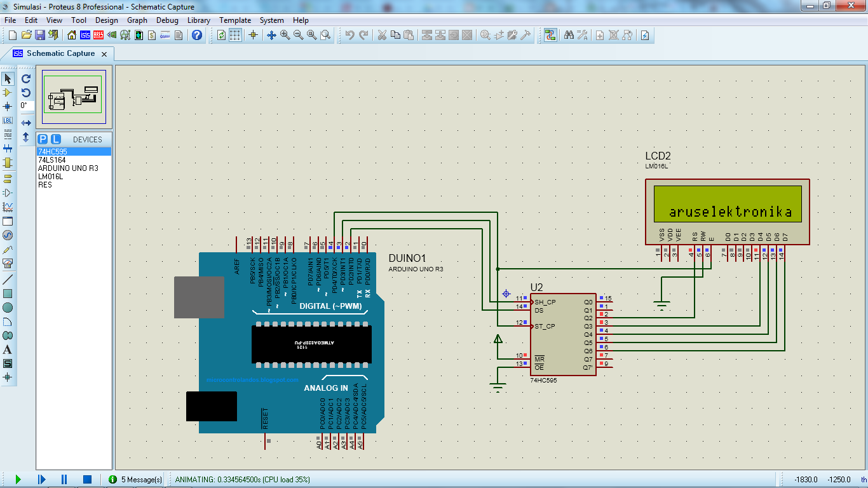Screen dimensions: 868x488
Task: Open the Library menu
Action: point(199,20)
